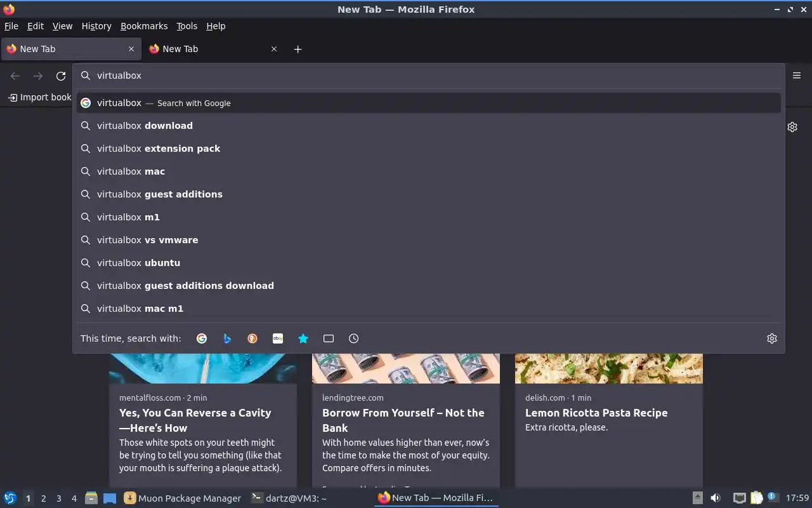The height and width of the screenshot is (508, 812).
Task: Click the removable media eject tray icon
Action: [x=697, y=498]
